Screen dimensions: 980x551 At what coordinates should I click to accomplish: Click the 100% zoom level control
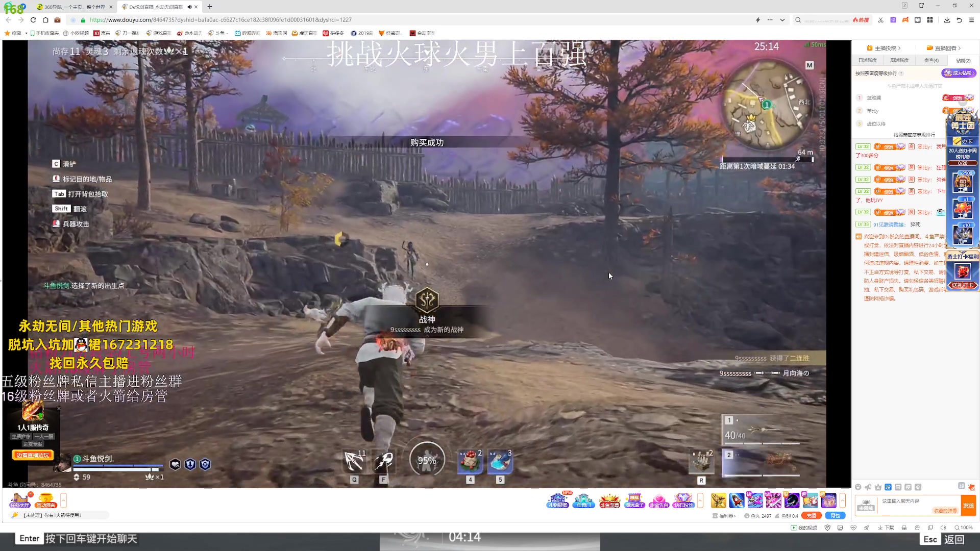point(964,528)
